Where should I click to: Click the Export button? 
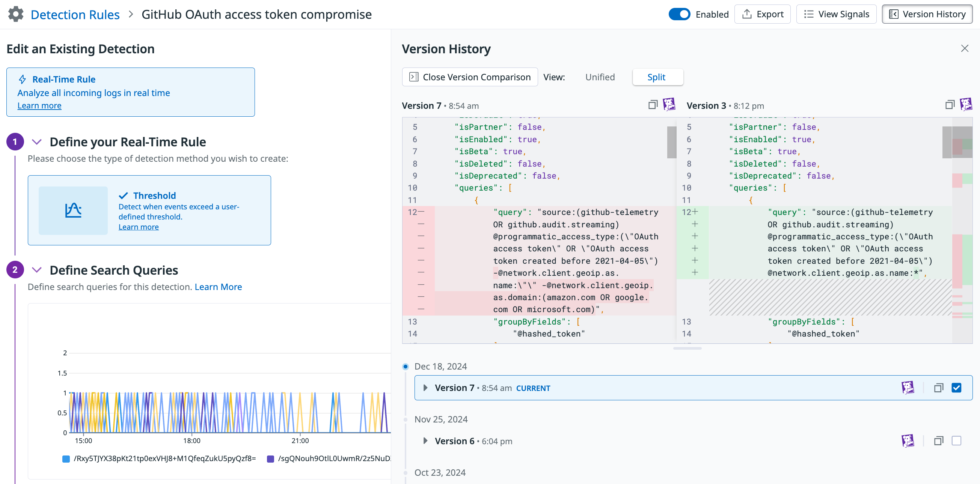click(x=762, y=15)
